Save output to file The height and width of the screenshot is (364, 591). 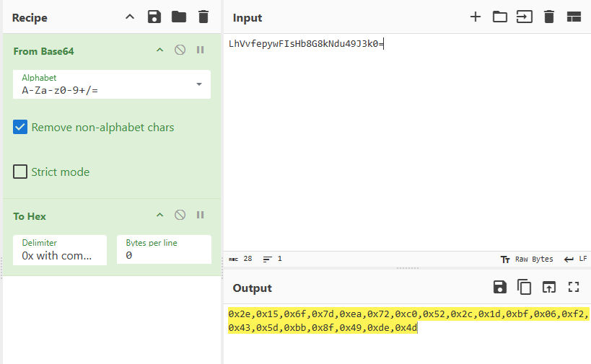click(x=500, y=287)
